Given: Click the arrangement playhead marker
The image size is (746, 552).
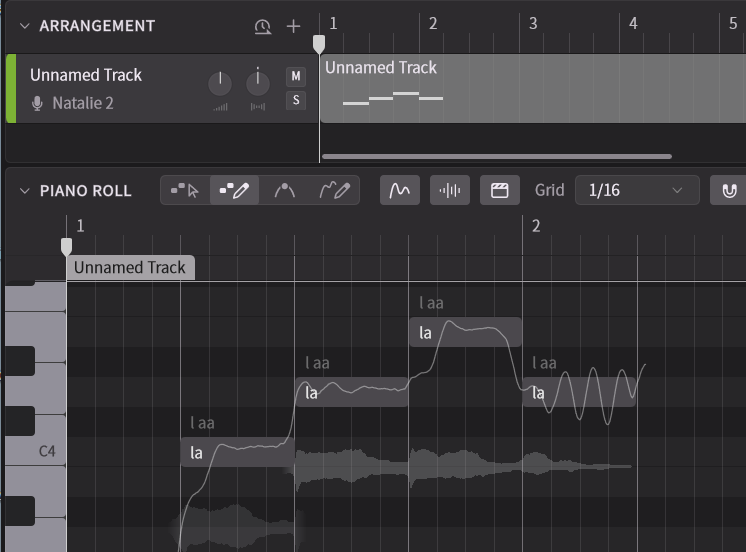Looking at the screenshot, I should [319, 44].
